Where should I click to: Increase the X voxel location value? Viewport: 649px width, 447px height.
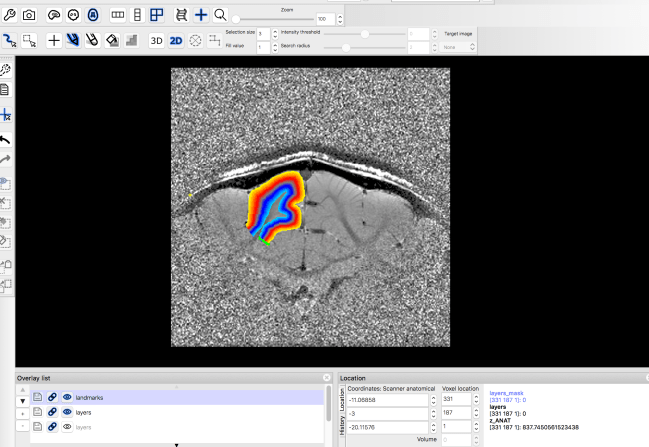[x=477, y=396]
